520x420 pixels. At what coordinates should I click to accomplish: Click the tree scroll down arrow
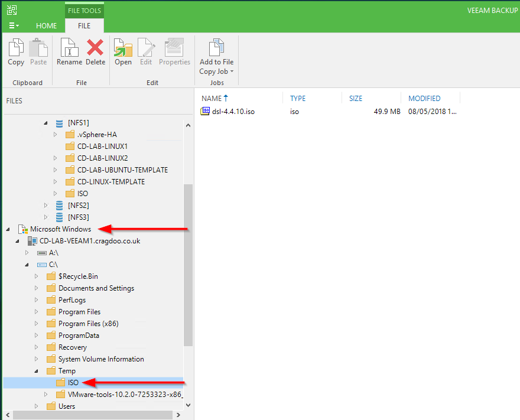(x=188, y=405)
